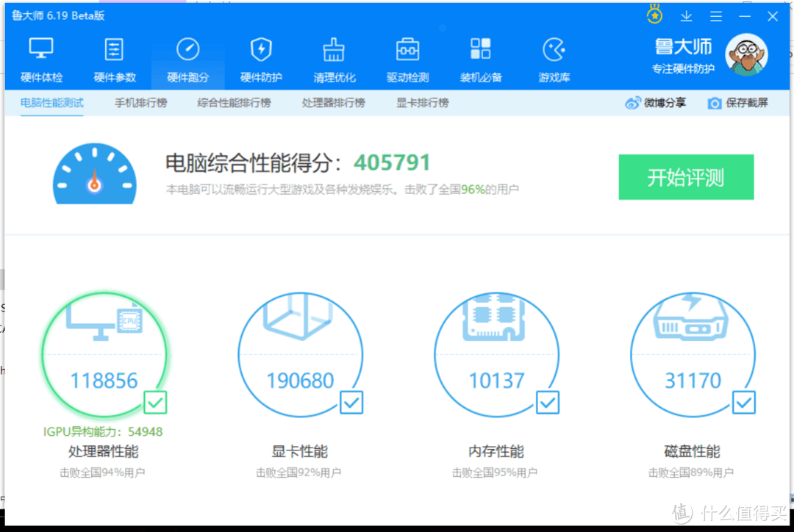Uncheck the 磁盘性能 test checkbox
The width and height of the screenshot is (794, 532).
[744, 403]
